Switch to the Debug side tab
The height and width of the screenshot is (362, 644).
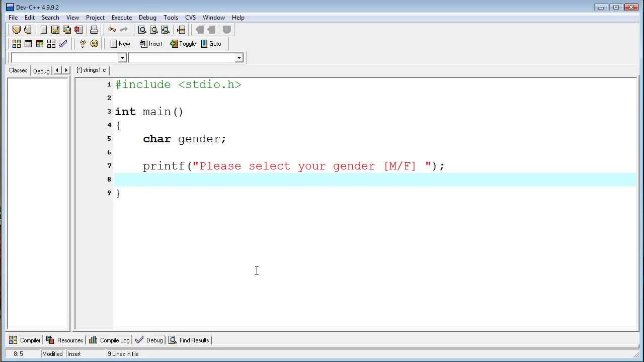pyautogui.click(x=41, y=71)
